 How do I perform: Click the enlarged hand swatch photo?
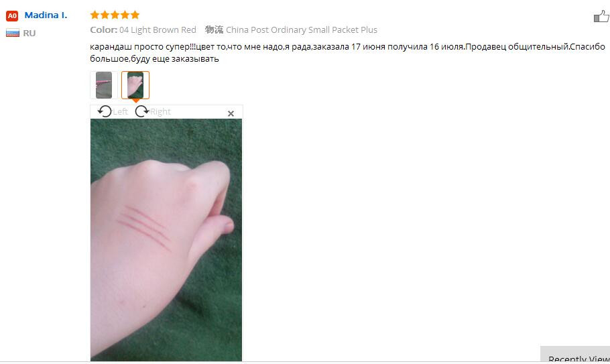166,240
